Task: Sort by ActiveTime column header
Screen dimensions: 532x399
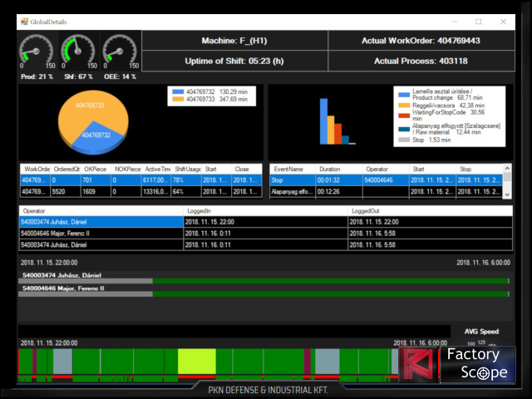Action: pos(156,169)
